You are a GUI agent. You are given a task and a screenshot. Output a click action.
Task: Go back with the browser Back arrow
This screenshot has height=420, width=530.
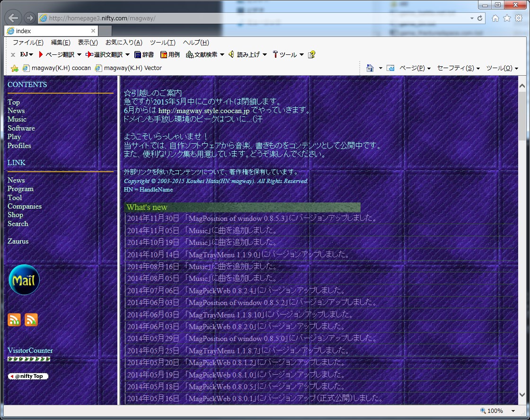(13, 18)
